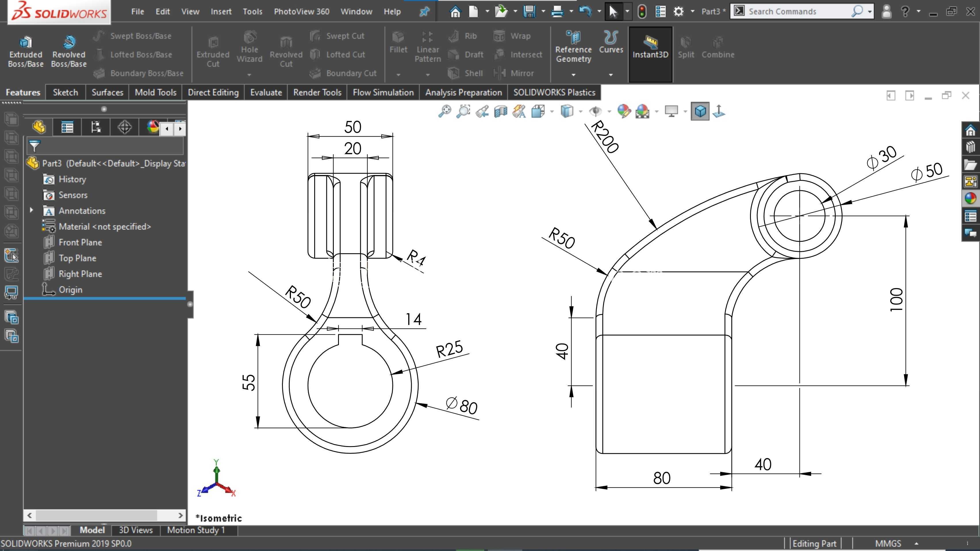This screenshot has width=980, height=551.
Task: Click the Open file icon
Action: click(501, 11)
